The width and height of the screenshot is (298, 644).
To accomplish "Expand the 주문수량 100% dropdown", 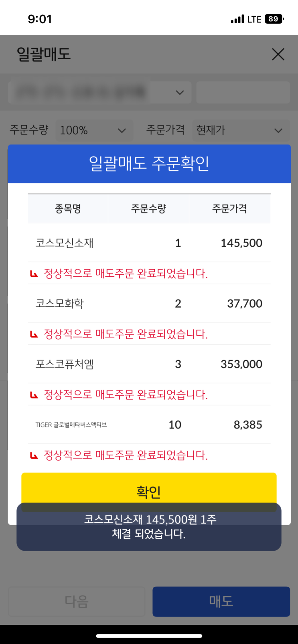I will coord(94,130).
